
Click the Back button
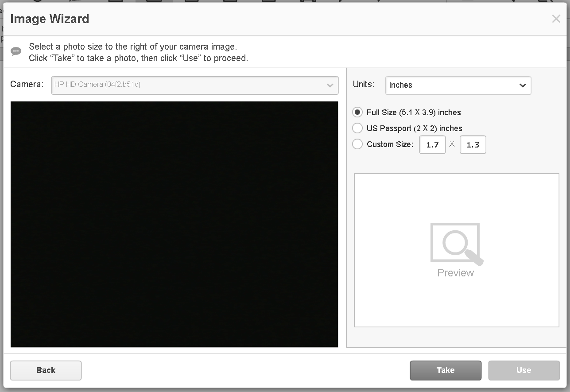(x=46, y=370)
